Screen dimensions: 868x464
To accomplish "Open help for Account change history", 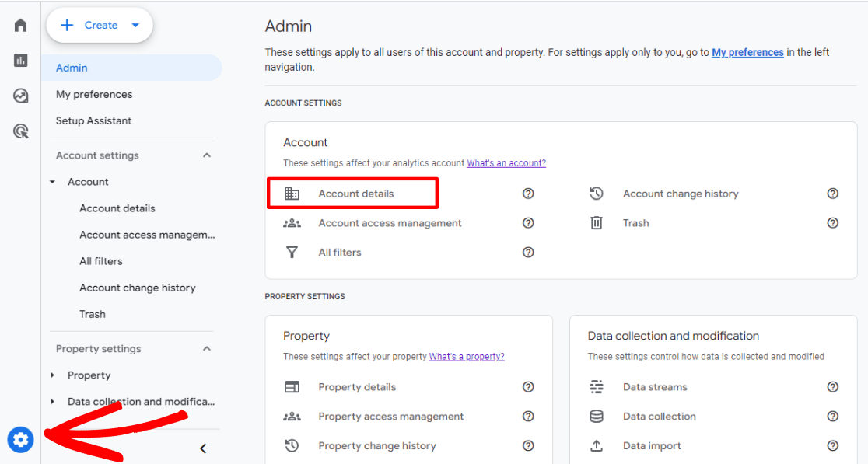I will (832, 194).
